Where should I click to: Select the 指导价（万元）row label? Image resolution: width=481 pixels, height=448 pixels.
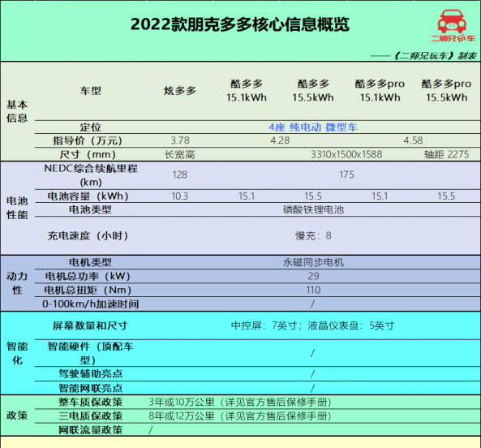88,140
